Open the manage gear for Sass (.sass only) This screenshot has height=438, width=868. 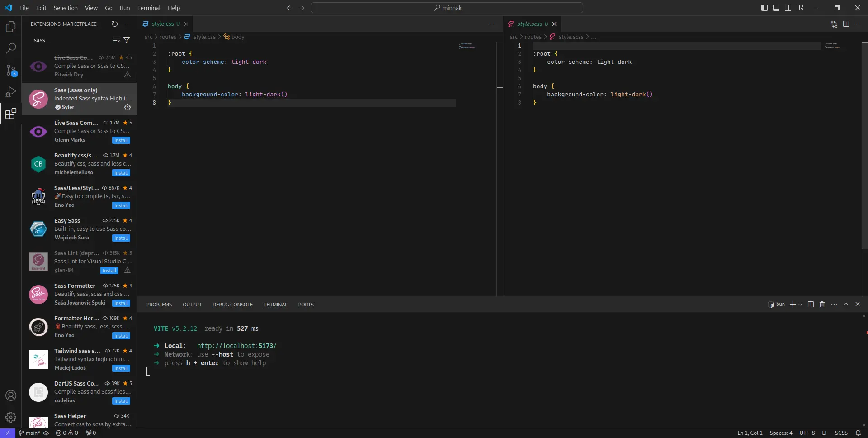(127, 107)
